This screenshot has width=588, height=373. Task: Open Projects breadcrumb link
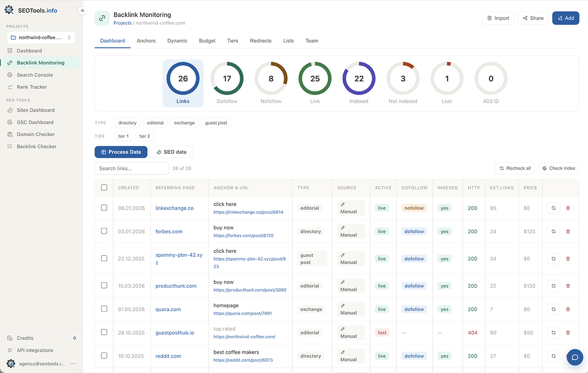click(x=122, y=23)
